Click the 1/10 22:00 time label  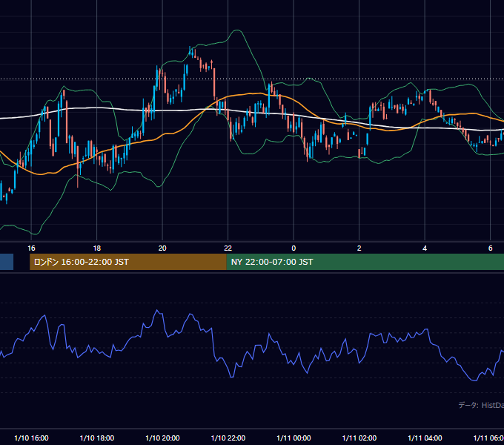pos(228,438)
